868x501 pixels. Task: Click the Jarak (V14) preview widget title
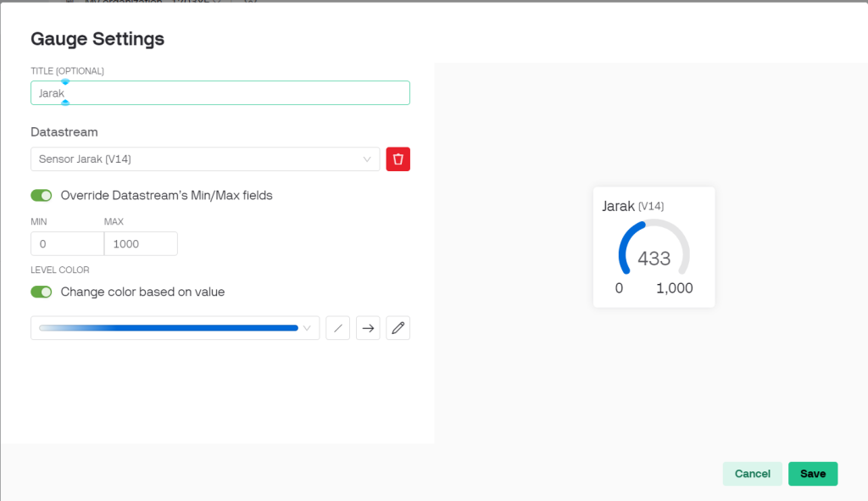coord(632,206)
